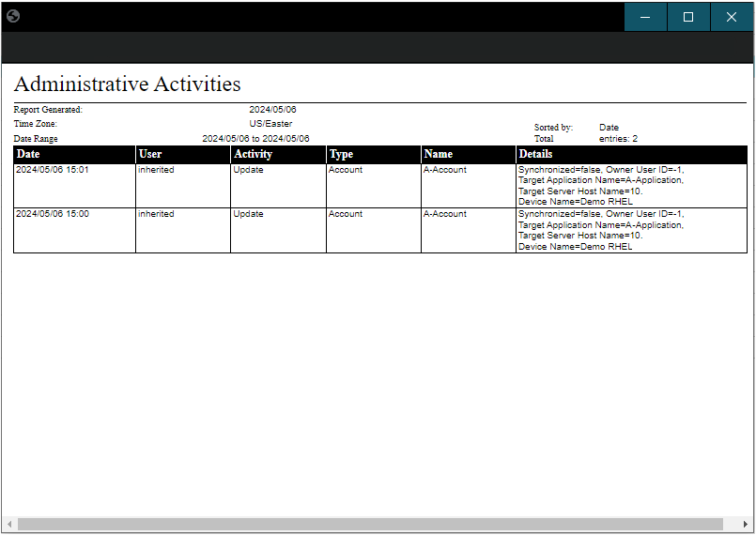The height and width of the screenshot is (535, 756).
Task: Click the globe icon in title bar
Action: pos(13,16)
